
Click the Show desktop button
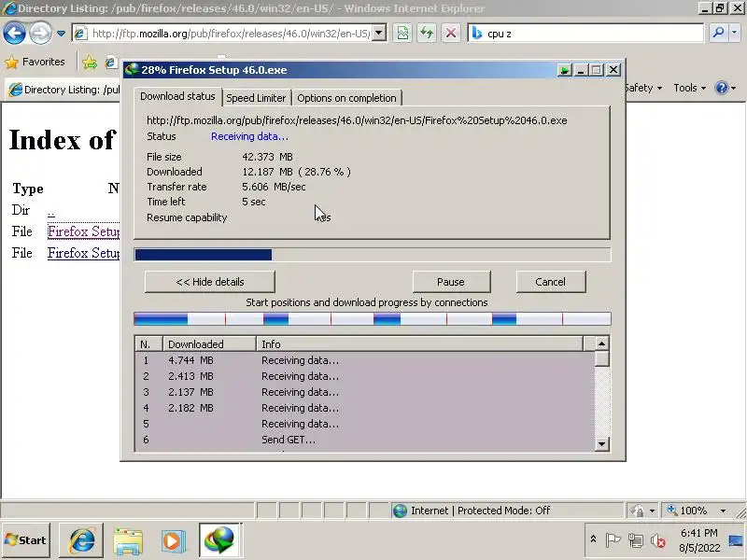(x=737, y=540)
